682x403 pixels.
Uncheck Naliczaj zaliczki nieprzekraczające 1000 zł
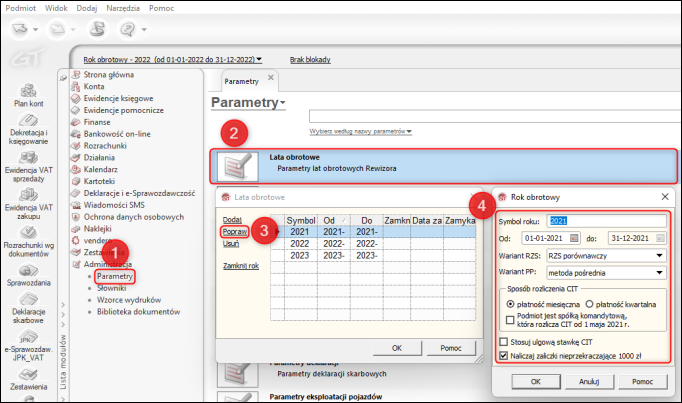[x=504, y=356]
